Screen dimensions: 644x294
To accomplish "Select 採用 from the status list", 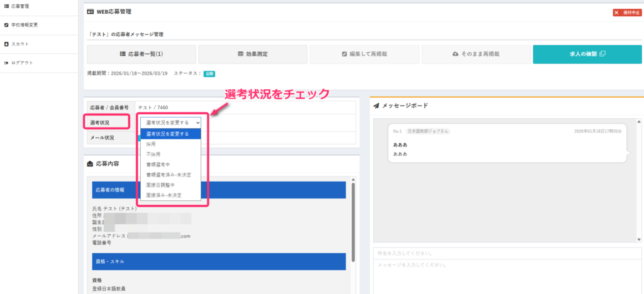I will [152, 144].
